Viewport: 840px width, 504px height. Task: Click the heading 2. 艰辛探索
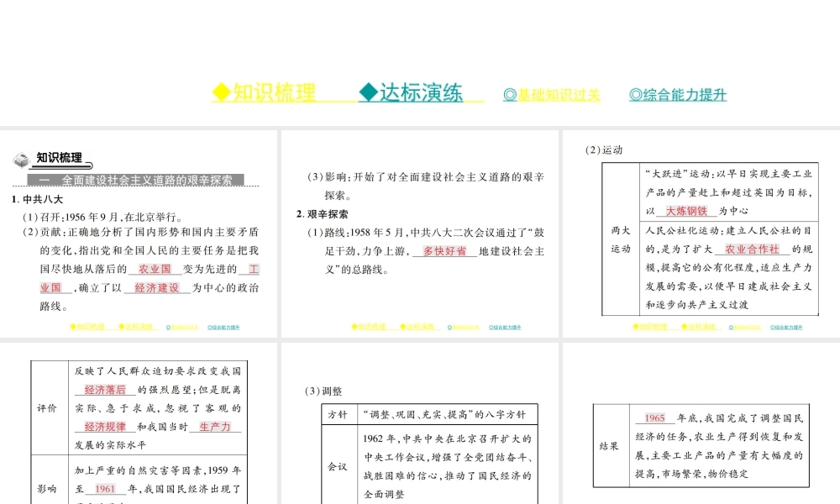pos(323,214)
